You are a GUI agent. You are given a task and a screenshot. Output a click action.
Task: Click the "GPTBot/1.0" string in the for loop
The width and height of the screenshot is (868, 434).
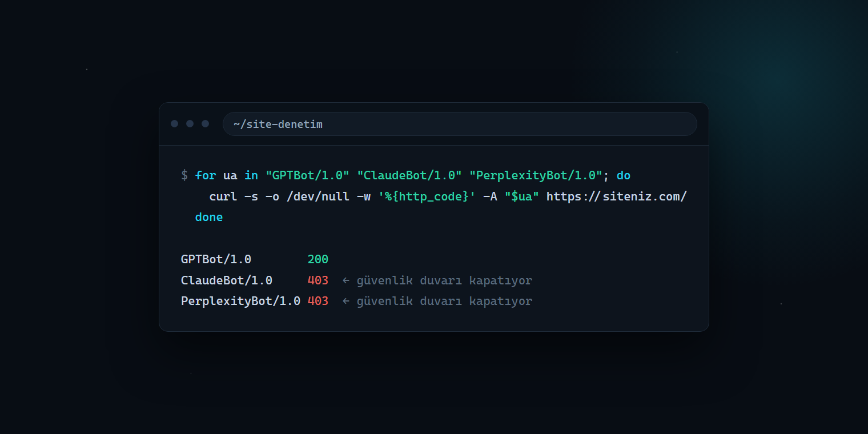coord(307,175)
